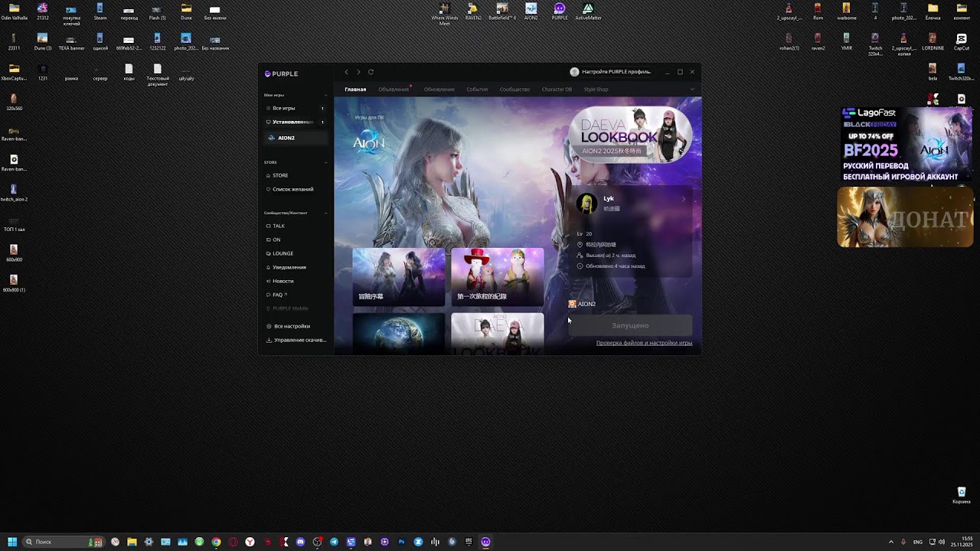This screenshot has height=551, width=980.
Task: Show hidden system tray icons
Action: point(890,542)
